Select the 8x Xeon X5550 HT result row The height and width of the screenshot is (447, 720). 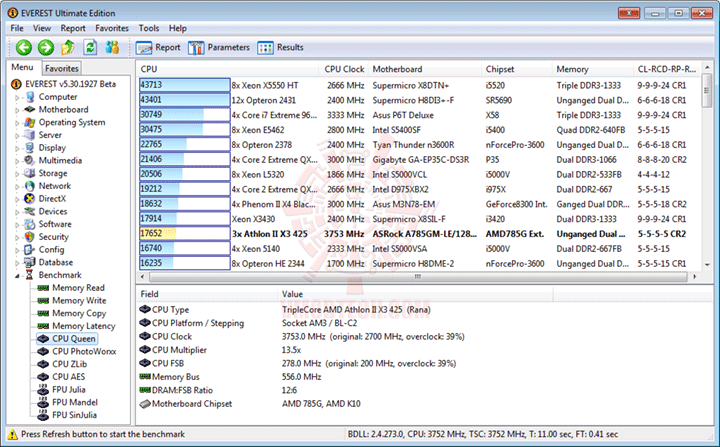click(x=418, y=85)
